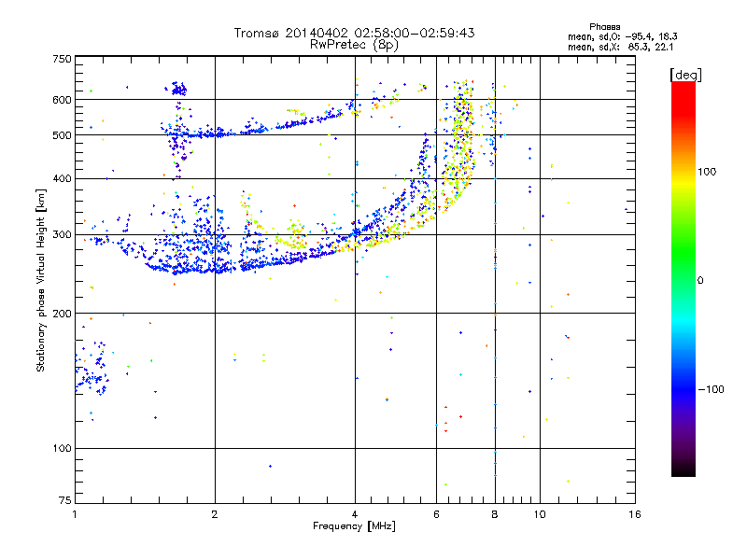Click the y-axis tick label '100'
The image size is (747, 560).
[62, 448]
